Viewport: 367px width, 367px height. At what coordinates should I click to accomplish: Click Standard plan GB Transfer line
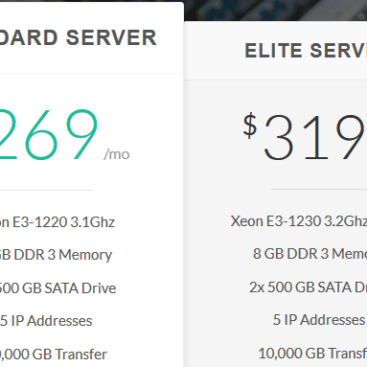click(53, 354)
